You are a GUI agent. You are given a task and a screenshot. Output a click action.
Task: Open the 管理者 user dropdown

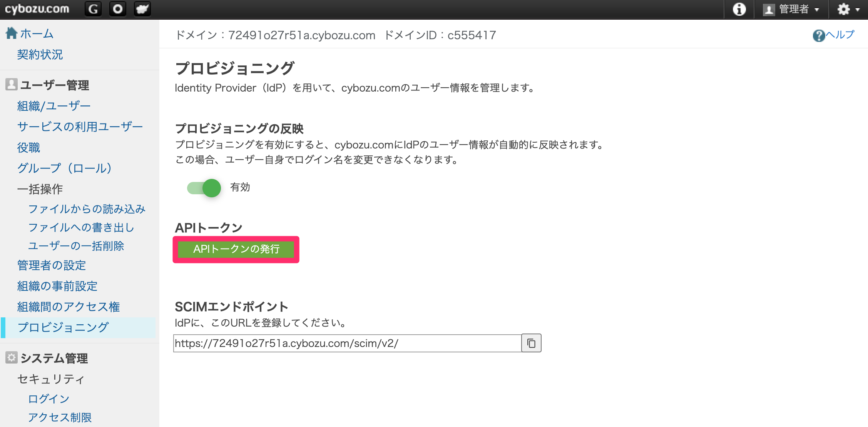click(x=792, y=9)
